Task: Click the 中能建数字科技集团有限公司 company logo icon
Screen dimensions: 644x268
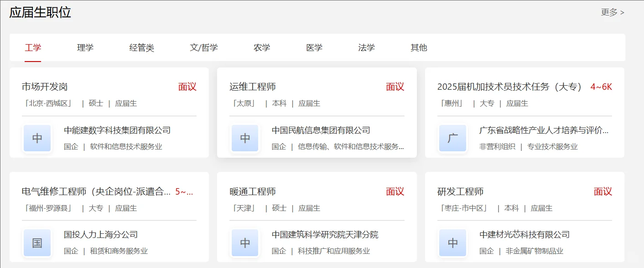Action: click(x=37, y=138)
